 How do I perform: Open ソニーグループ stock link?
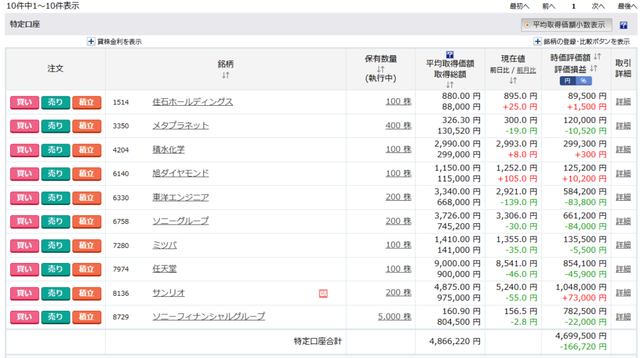180,221
